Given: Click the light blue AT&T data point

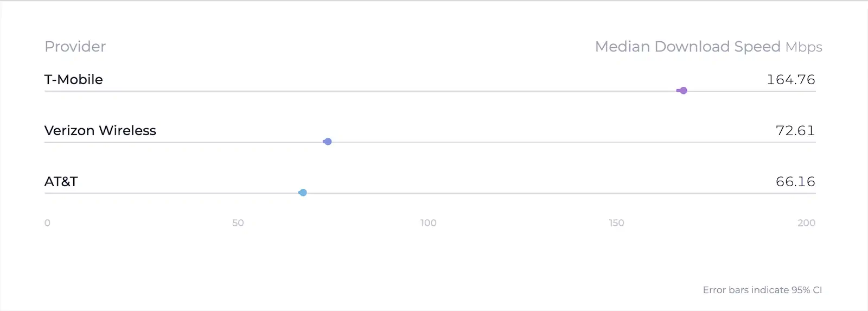Looking at the screenshot, I should [303, 193].
